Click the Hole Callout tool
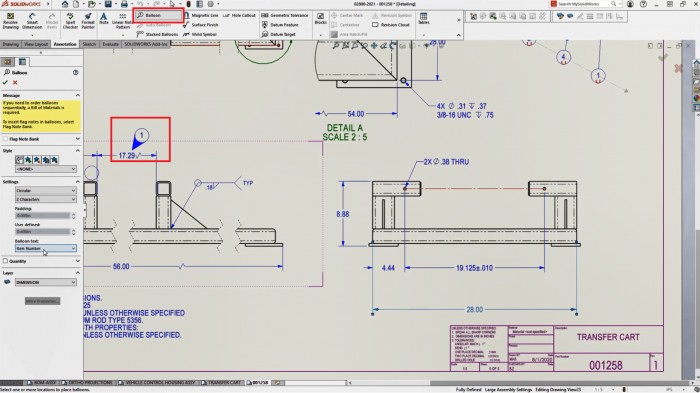This screenshot has height=393, width=700. (239, 15)
